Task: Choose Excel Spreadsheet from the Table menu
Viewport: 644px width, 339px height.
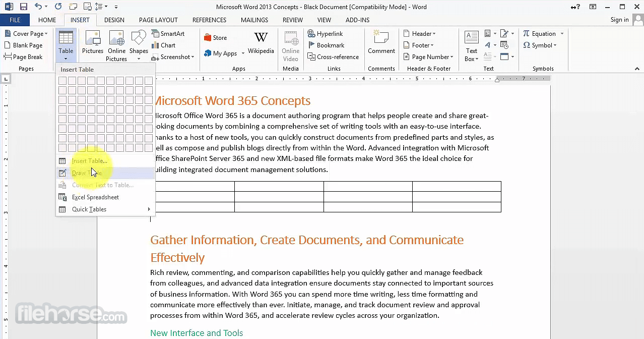Action: (105, 197)
